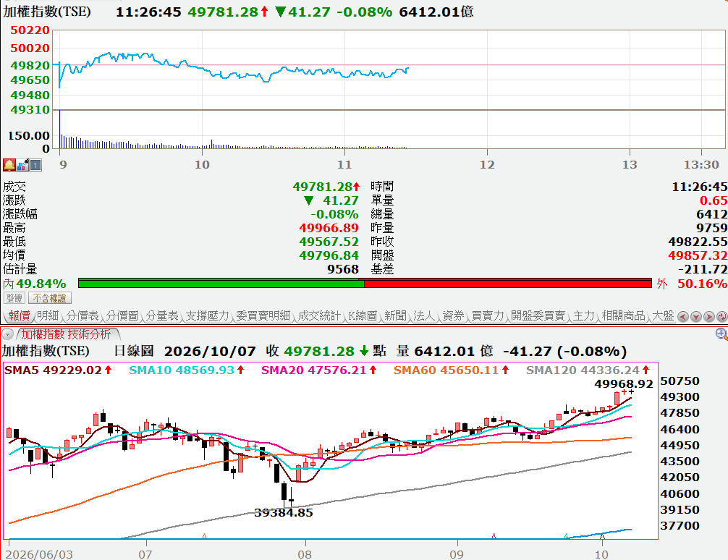Select the 整體 volume toggle

[14, 298]
